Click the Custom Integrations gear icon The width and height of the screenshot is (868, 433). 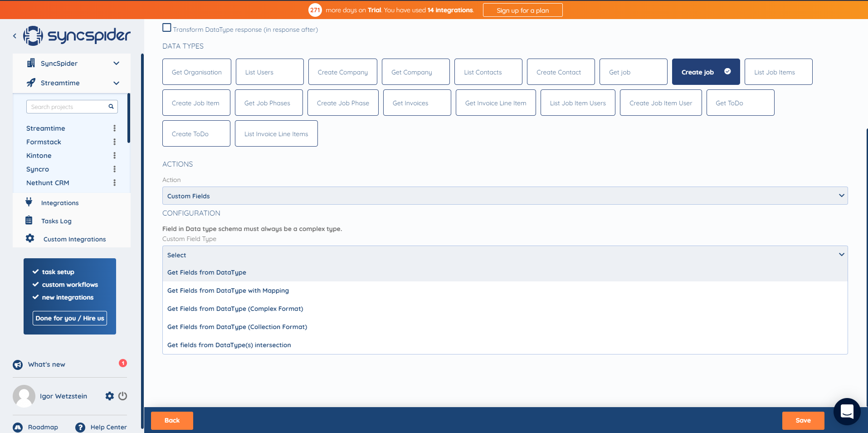30,238
